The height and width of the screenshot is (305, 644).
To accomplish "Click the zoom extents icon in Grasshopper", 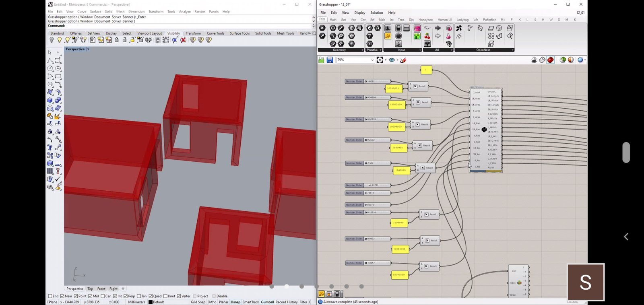I will click(x=380, y=60).
